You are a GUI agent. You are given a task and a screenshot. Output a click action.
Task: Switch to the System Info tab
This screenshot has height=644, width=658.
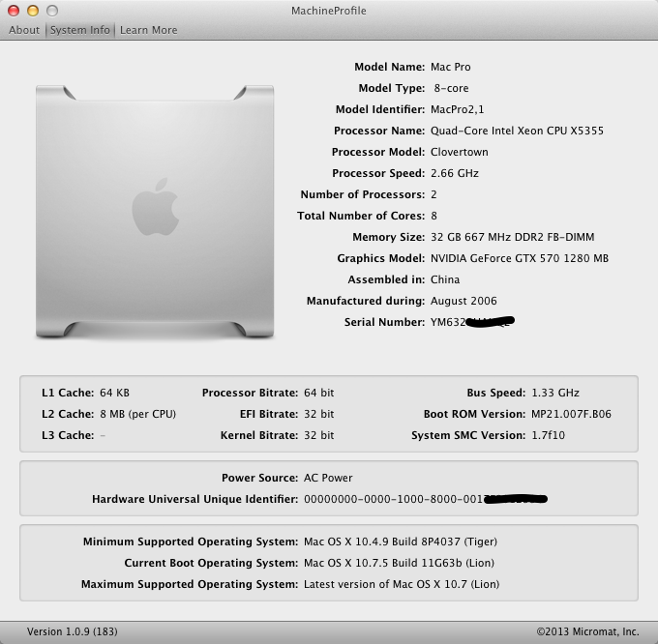pyautogui.click(x=79, y=30)
